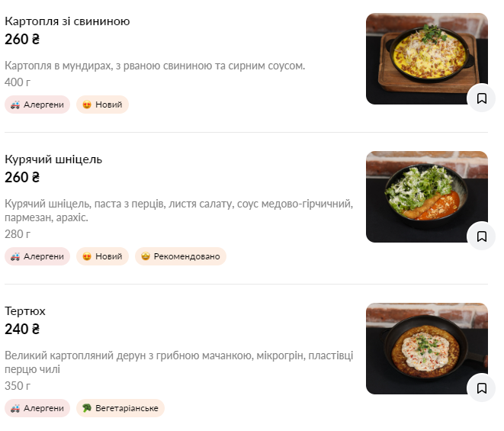Image resolution: width=504 pixels, height=431 pixels.
Task: Open the Курячий шніцель title
Action: point(53,159)
